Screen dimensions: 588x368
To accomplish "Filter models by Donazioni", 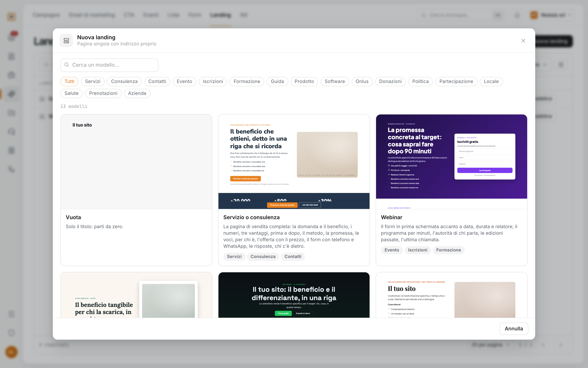I will pos(390,82).
